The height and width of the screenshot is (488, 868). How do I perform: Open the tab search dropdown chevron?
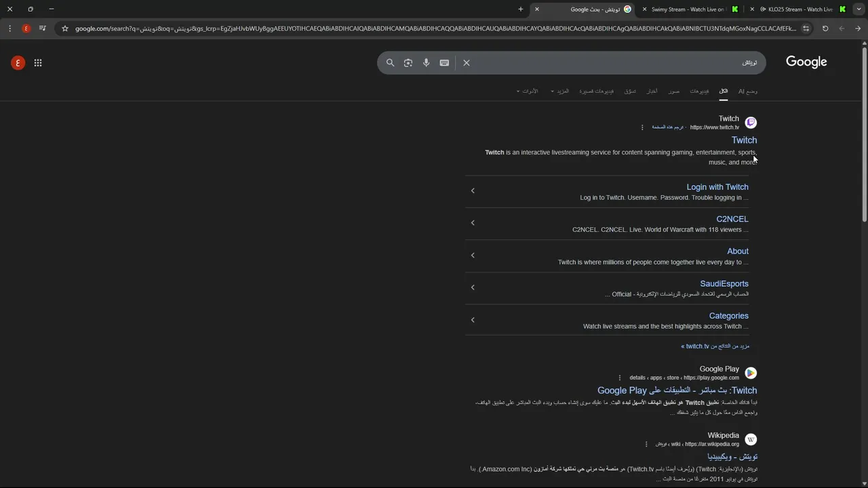859,9
